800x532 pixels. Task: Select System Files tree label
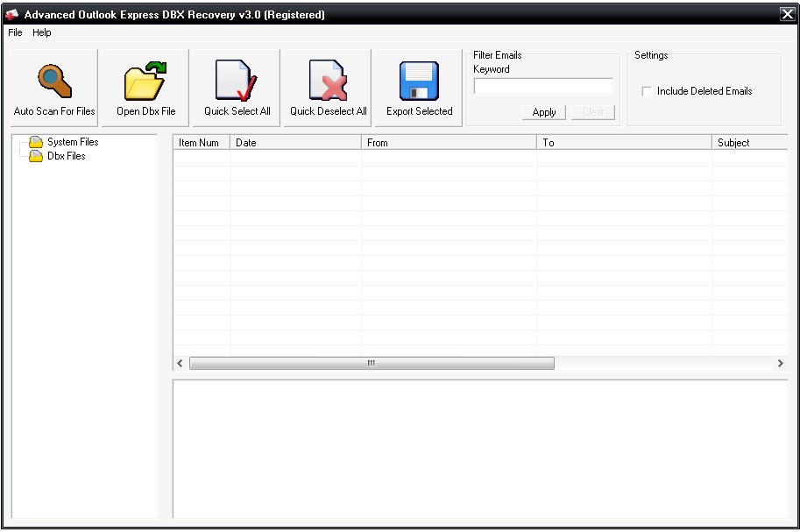73,142
